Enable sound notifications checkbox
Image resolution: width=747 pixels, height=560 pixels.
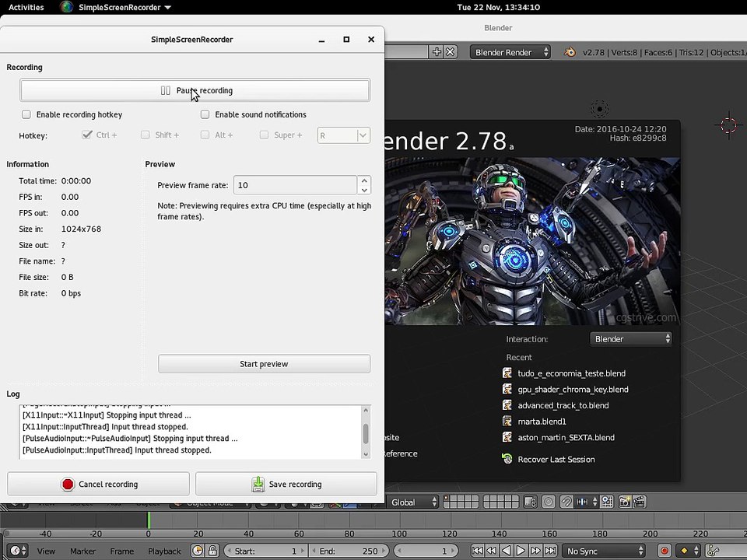coord(205,114)
